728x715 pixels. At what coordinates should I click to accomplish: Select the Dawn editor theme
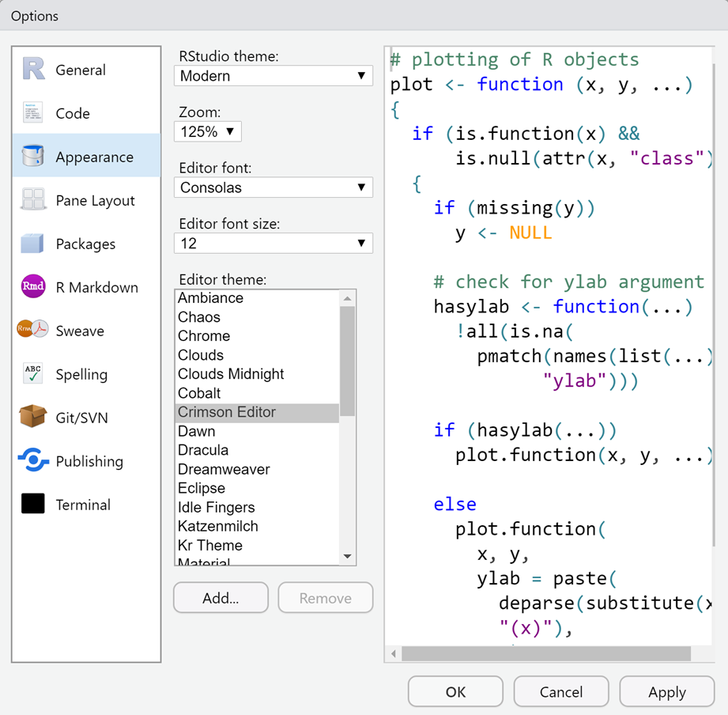[x=257, y=431]
